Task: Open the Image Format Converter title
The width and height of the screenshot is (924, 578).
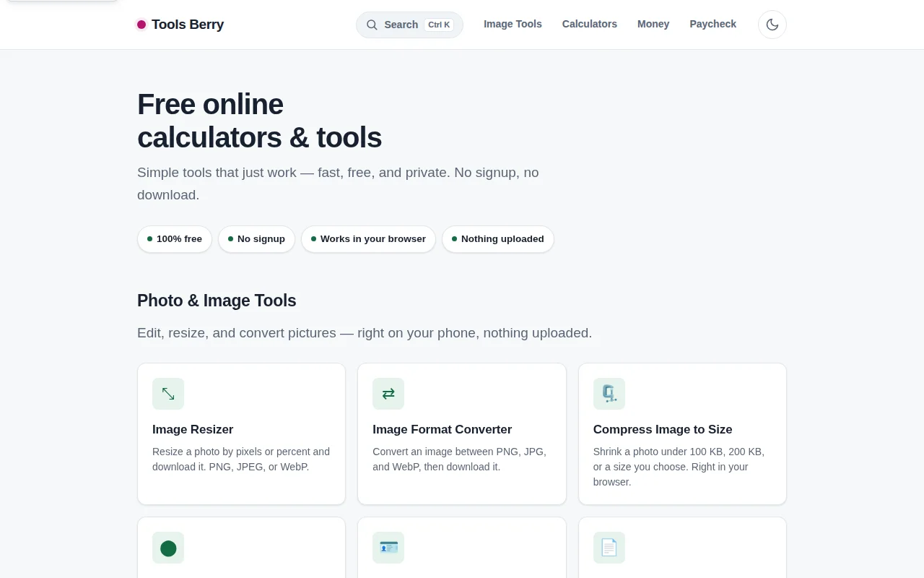Action: tap(442, 429)
